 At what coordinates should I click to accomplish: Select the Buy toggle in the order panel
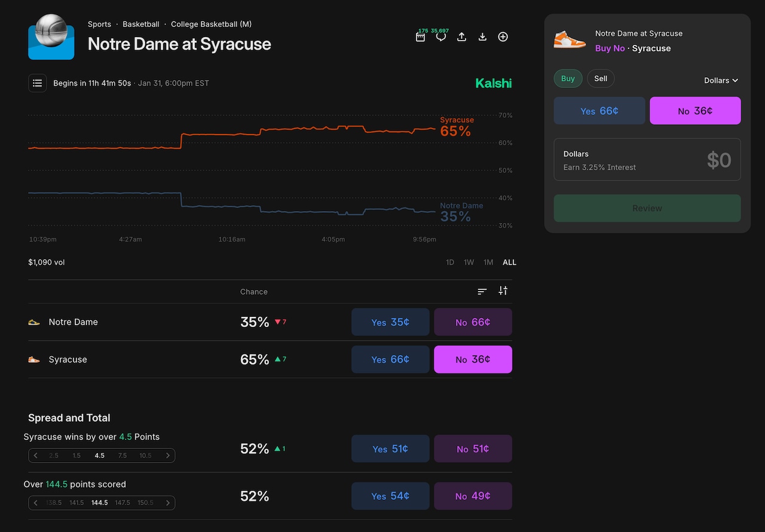(568, 78)
